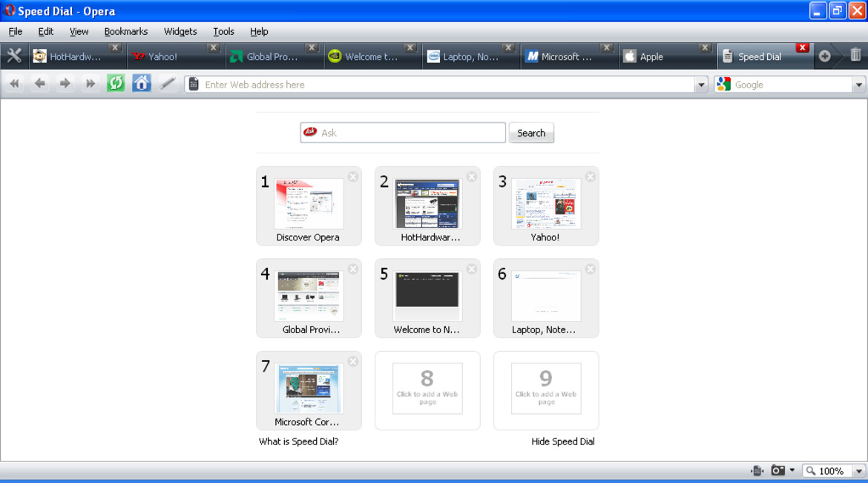Screen dimensions: 868x483
Task: Close the Apple tab
Action: pos(705,47)
